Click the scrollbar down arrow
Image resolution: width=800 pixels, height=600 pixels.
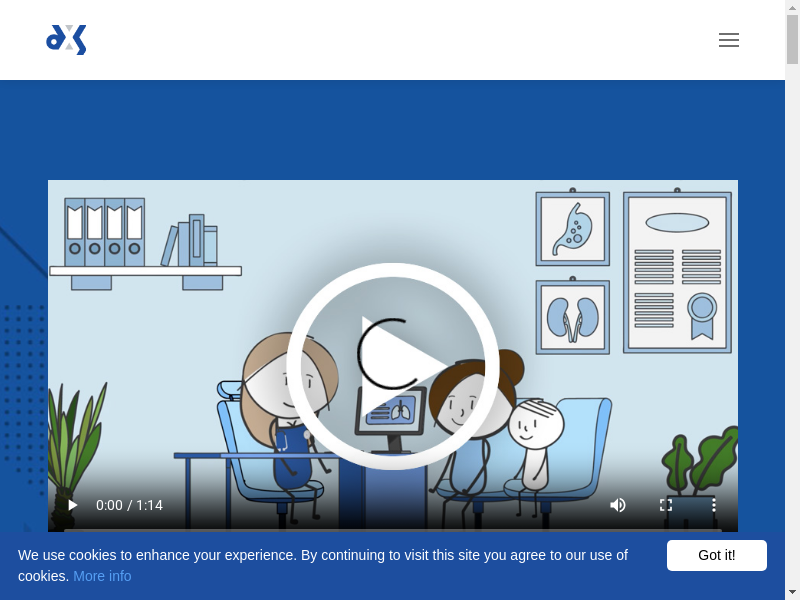pyautogui.click(x=792, y=592)
